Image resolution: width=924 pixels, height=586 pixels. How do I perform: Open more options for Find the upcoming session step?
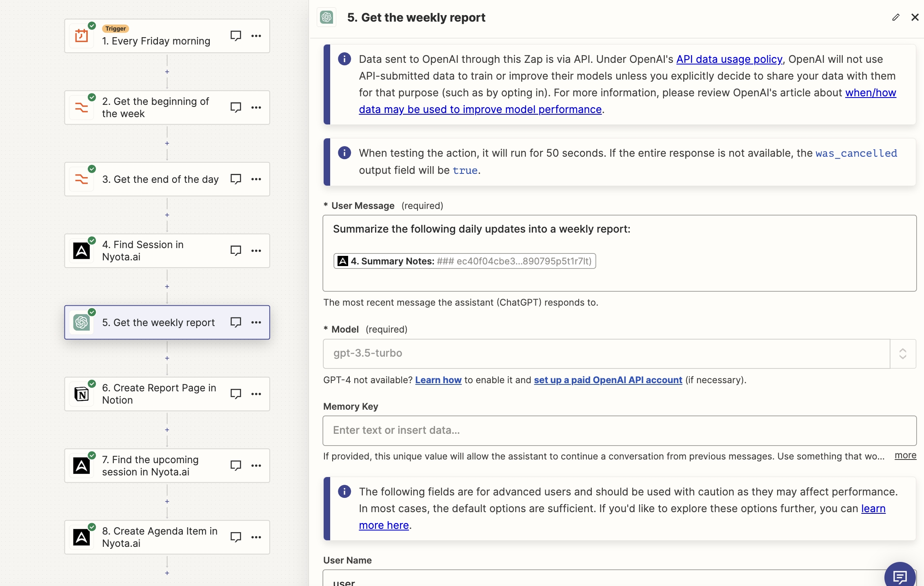click(x=256, y=466)
